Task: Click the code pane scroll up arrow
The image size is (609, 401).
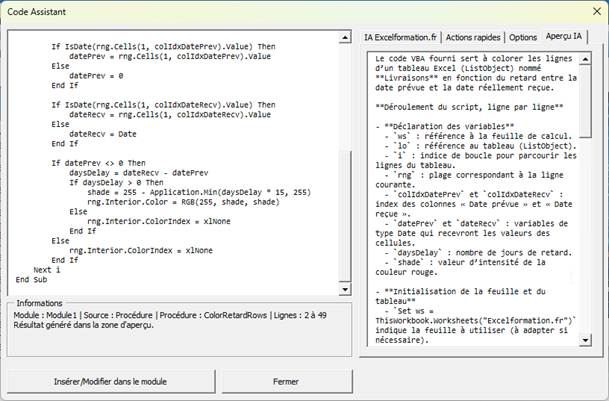Action: [x=345, y=38]
